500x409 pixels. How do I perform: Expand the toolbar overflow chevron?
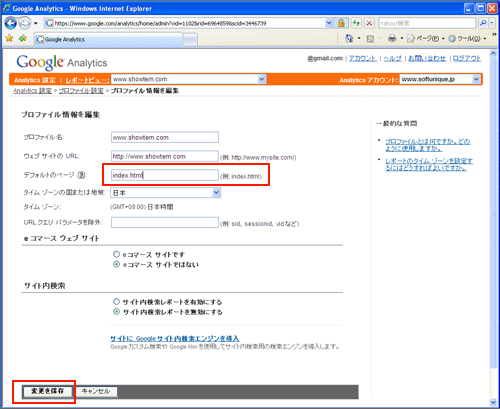[x=494, y=35]
